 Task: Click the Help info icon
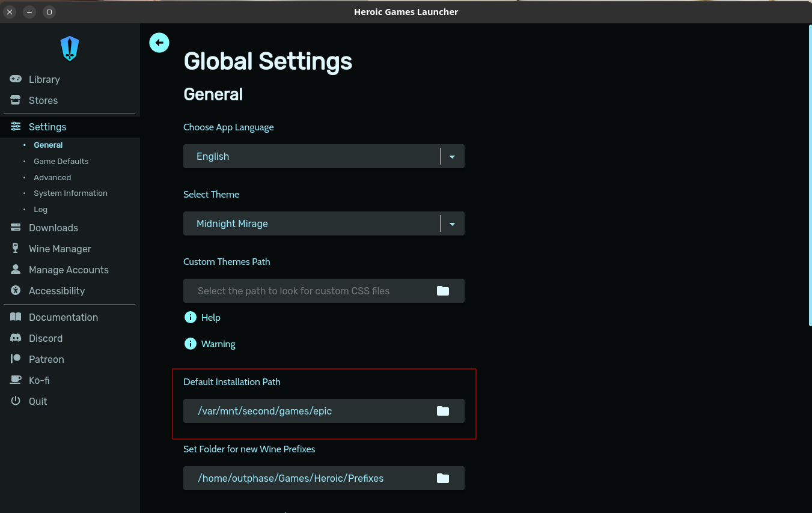pyautogui.click(x=191, y=317)
